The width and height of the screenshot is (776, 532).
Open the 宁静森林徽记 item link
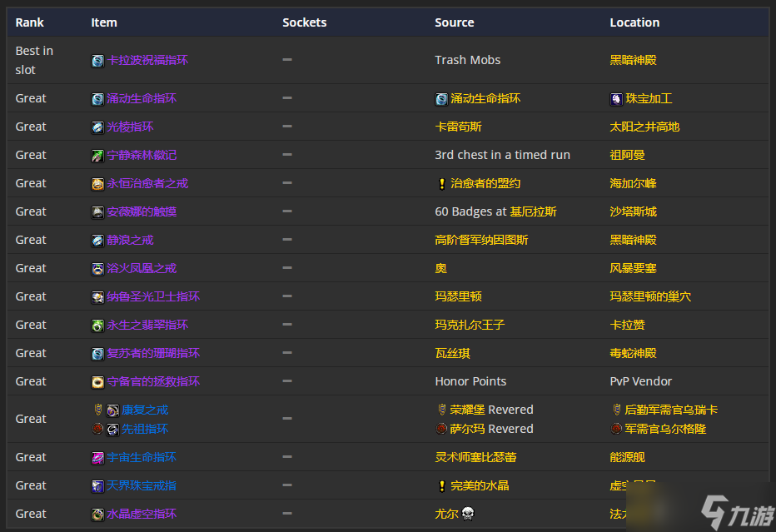(x=142, y=156)
